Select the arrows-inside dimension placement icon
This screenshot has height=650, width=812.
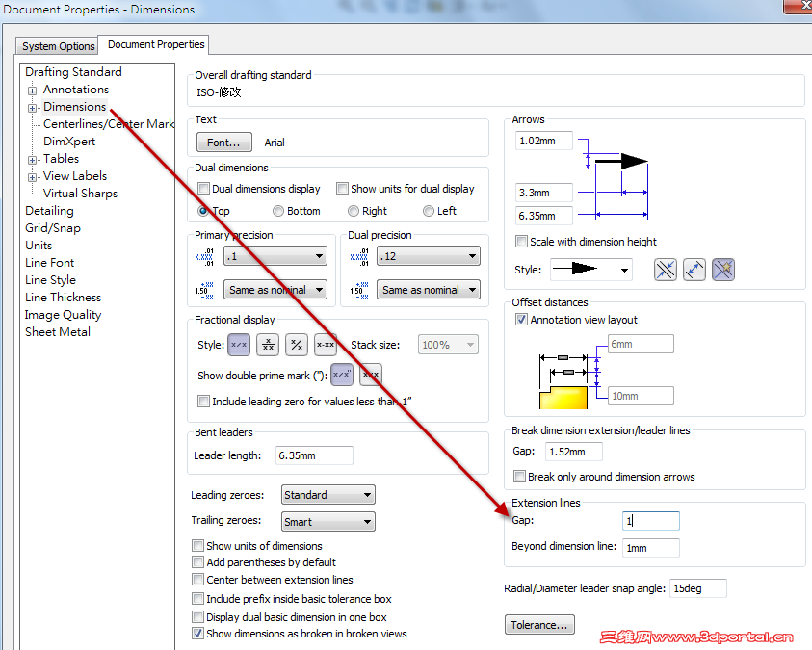point(694,270)
